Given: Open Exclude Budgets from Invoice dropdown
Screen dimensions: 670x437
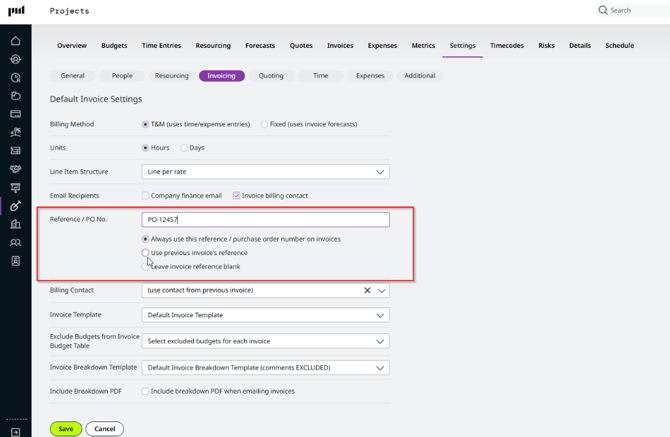Looking at the screenshot, I should click(x=265, y=341).
